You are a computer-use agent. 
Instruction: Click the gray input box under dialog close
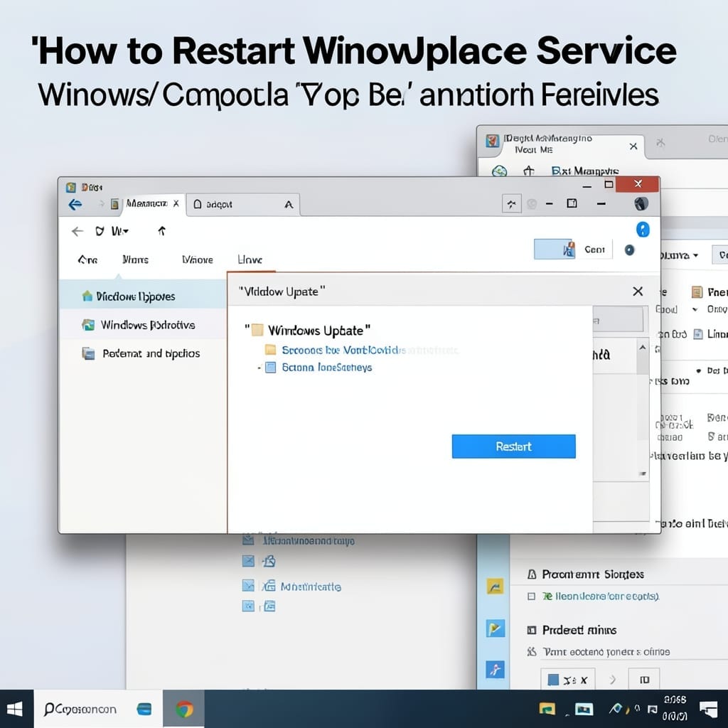pyautogui.click(x=618, y=321)
